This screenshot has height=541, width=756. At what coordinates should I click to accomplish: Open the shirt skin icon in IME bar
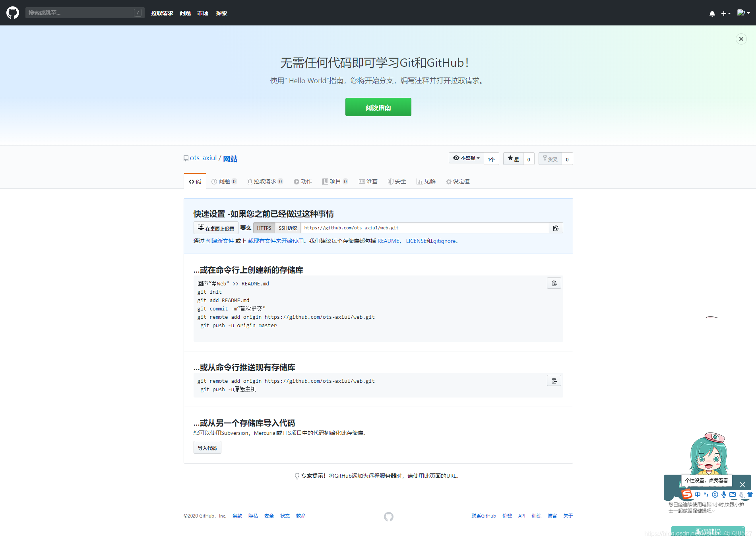[750, 494]
